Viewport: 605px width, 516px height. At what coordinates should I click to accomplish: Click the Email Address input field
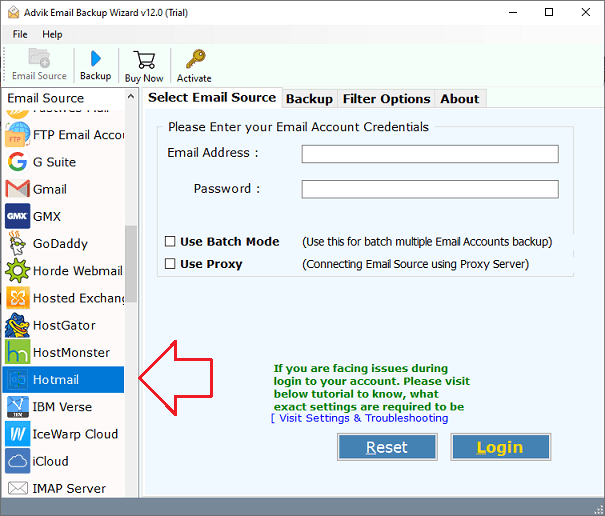430,154
